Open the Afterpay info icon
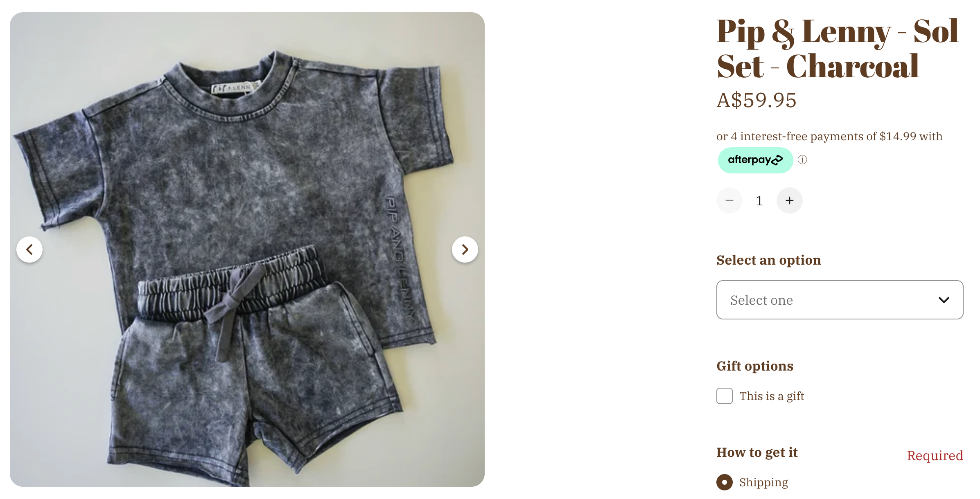 coord(802,160)
